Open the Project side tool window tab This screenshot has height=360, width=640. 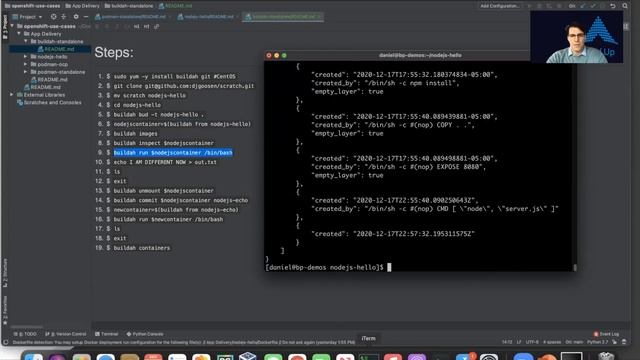tap(4, 27)
